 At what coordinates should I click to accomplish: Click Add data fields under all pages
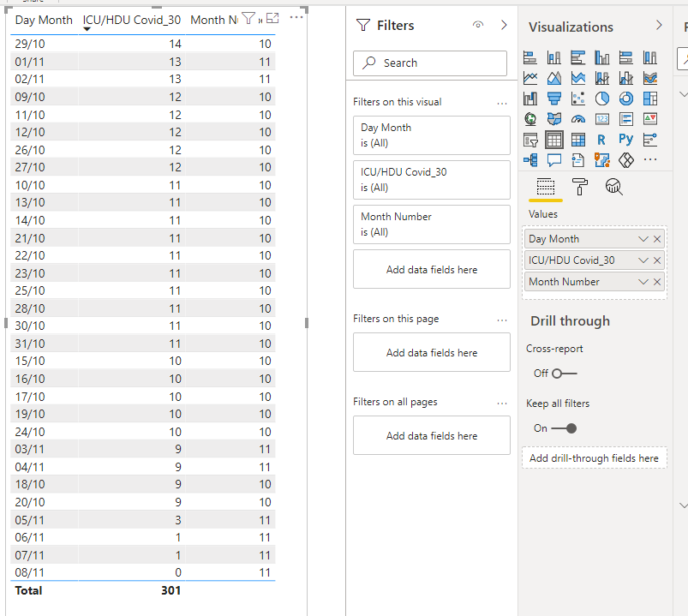(x=432, y=436)
